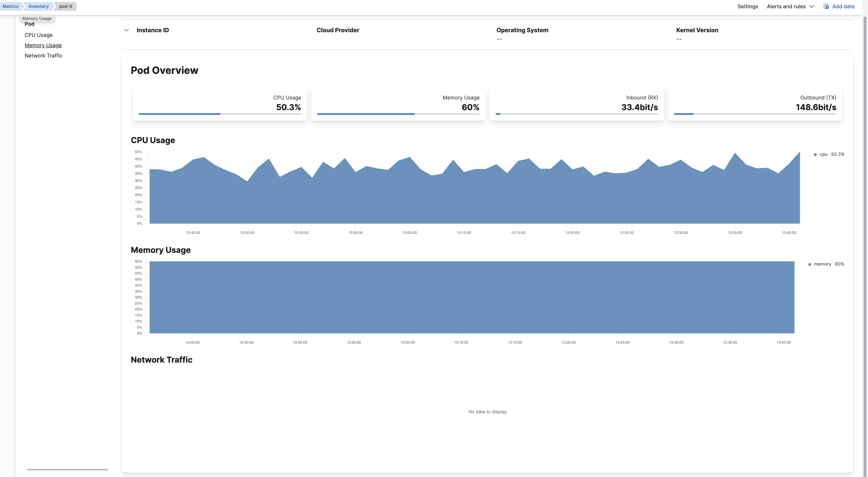This screenshot has height=477, width=868.
Task: Select CPU Usage in the left sidebar
Action: [x=38, y=35]
